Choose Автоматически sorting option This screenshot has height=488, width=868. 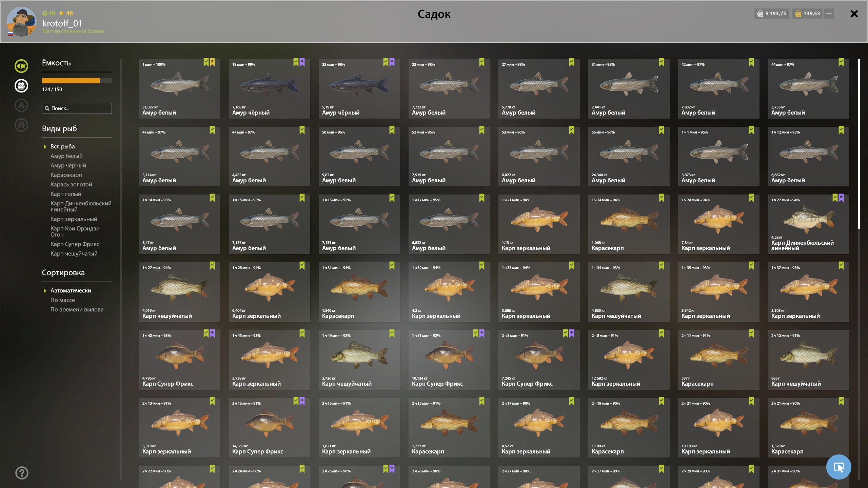tap(71, 290)
